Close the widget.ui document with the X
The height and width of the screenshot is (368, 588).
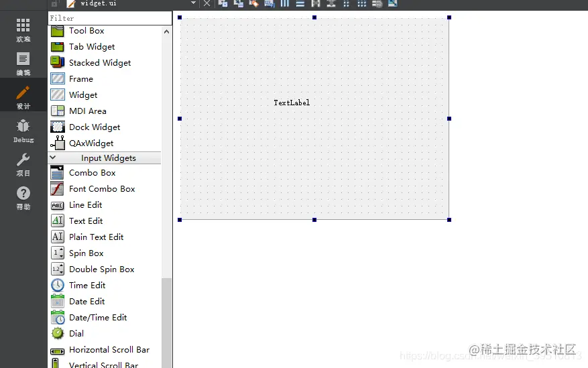pos(207,3)
